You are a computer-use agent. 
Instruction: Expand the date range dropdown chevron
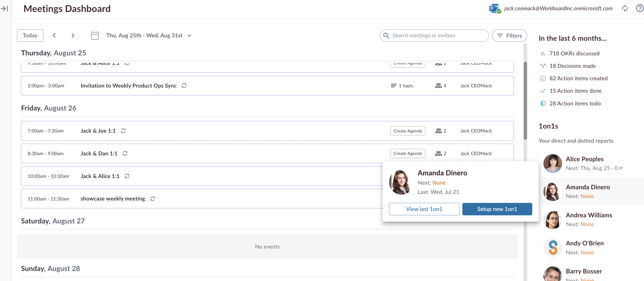[x=189, y=36]
